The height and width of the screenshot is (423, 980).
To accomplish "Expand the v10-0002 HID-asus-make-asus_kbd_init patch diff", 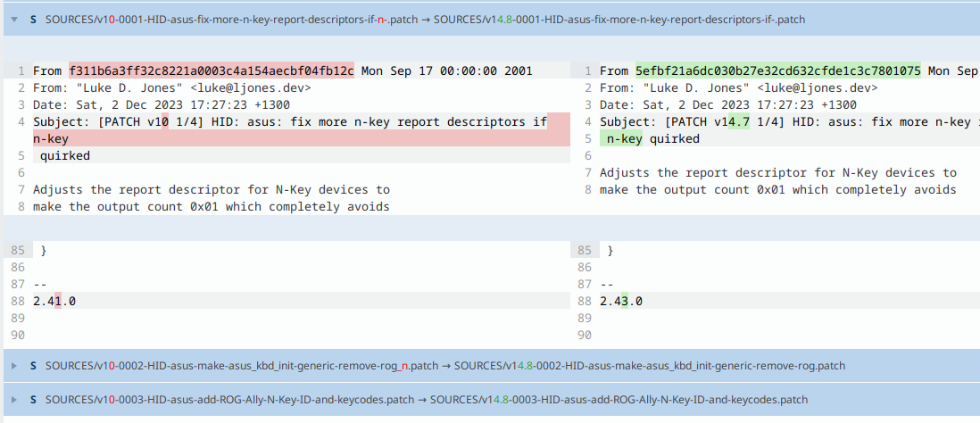I will [13, 366].
